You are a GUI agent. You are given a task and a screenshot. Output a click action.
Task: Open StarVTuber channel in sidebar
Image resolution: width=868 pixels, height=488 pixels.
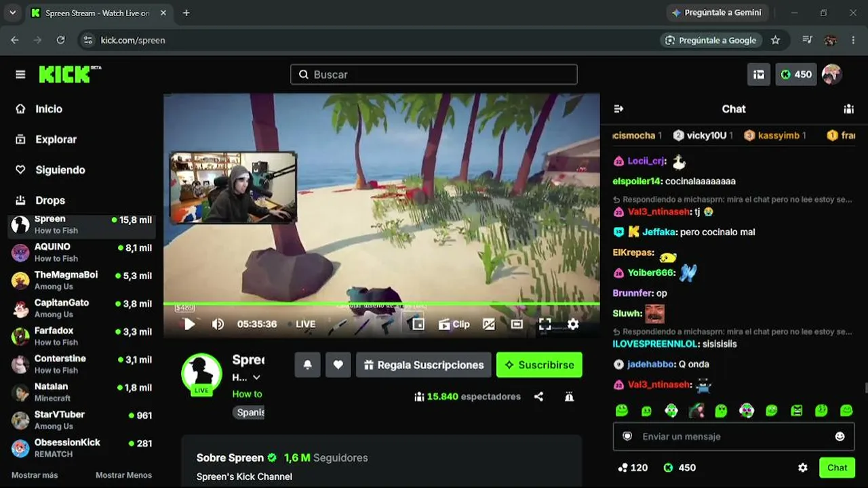(x=81, y=420)
